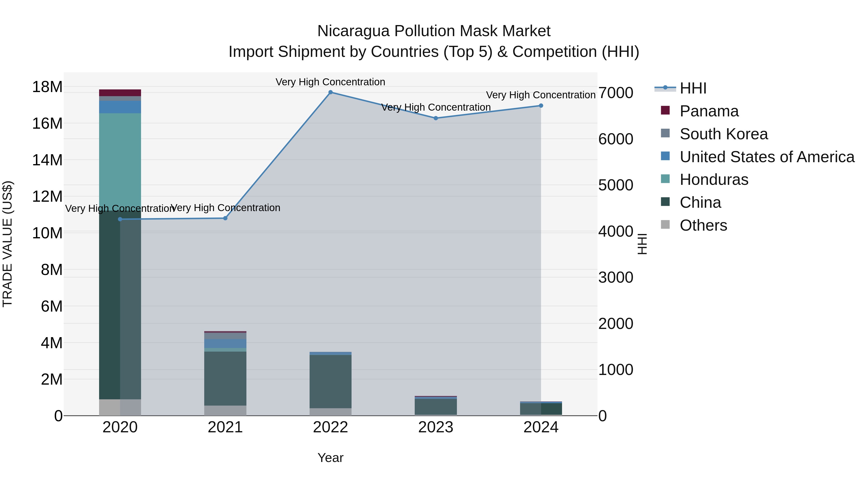This screenshot has height=488, width=868.
Task: Click the 'Nicaragua Pollution Mask Market' chart title
Action: click(x=434, y=31)
